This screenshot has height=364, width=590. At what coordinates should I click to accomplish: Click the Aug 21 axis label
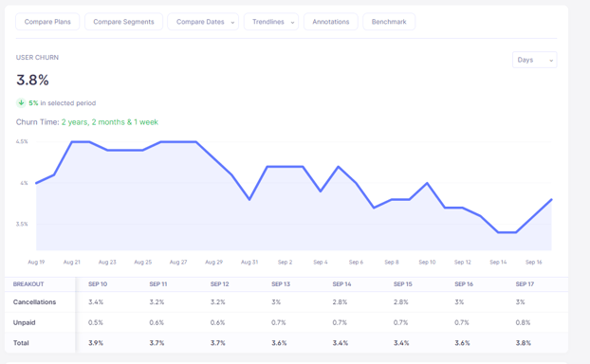pos(71,262)
